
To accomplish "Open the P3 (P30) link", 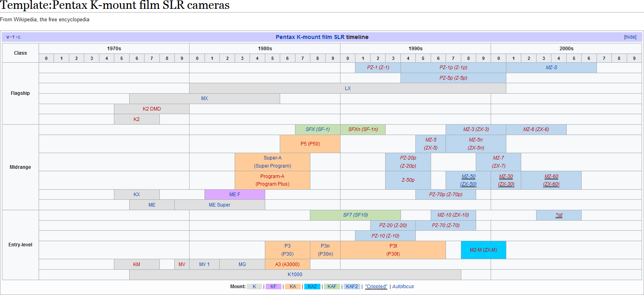I will [x=287, y=250].
